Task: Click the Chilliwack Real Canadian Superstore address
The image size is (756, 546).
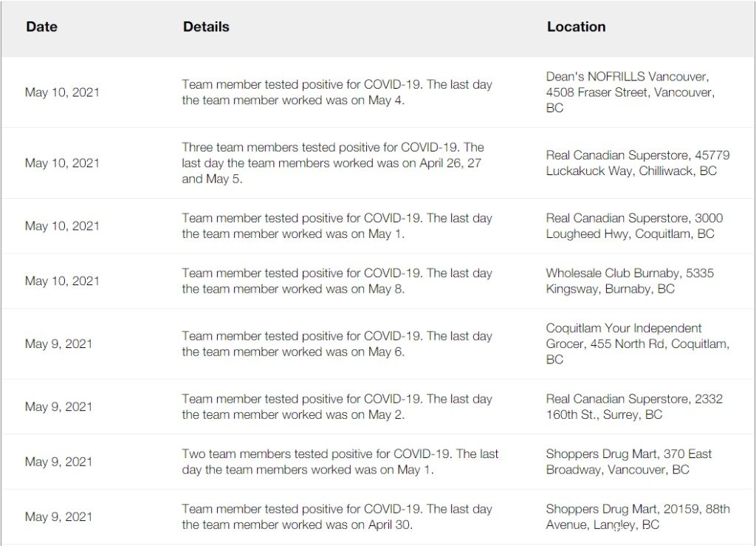Action: (x=637, y=163)
